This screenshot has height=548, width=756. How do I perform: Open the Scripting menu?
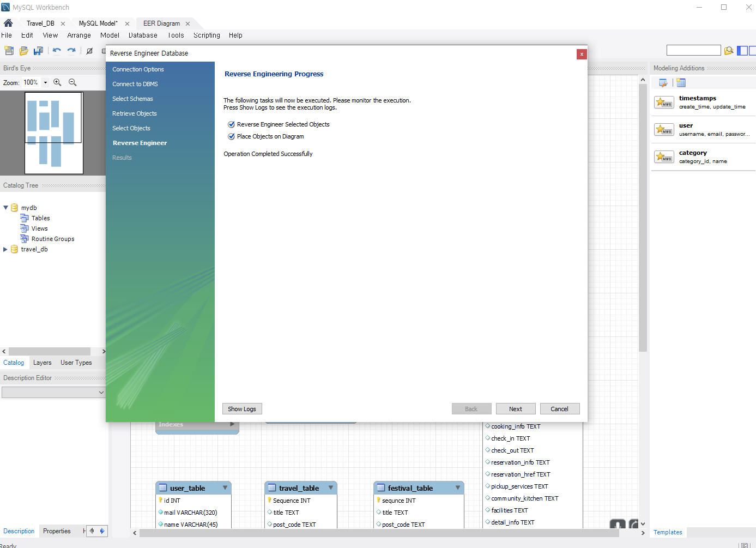click(x=207, y=35)
